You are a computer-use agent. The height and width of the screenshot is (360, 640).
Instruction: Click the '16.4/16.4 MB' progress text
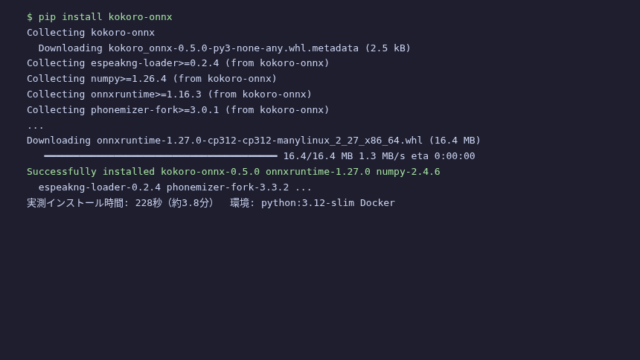coord(318,156)
